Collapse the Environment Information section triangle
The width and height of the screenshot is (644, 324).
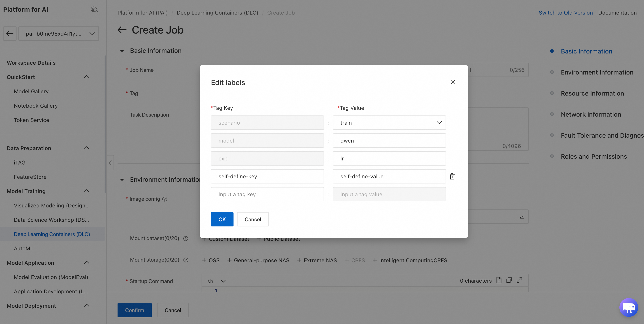coord(122,180)
